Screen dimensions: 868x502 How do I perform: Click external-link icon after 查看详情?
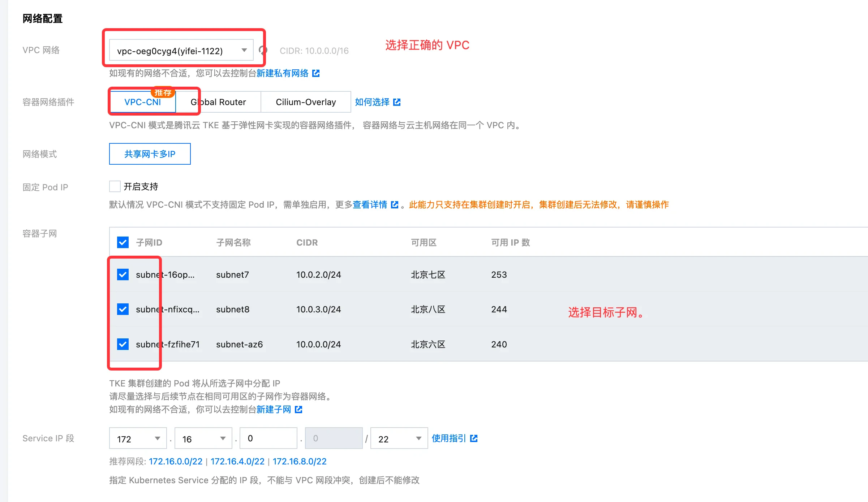point(395,205)
